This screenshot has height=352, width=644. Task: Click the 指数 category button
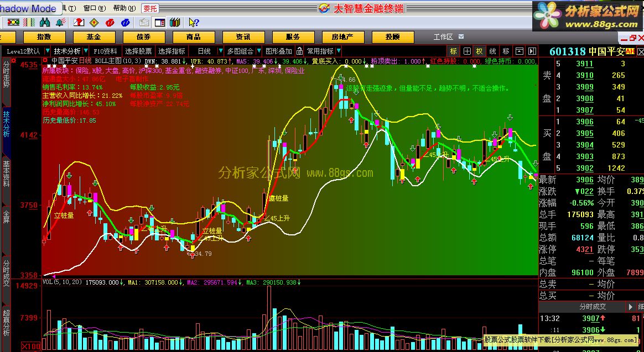click(44, 37)
